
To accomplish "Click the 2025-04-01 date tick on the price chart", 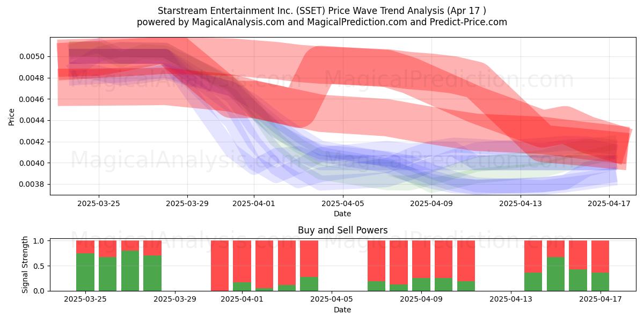I will [254, 203].
